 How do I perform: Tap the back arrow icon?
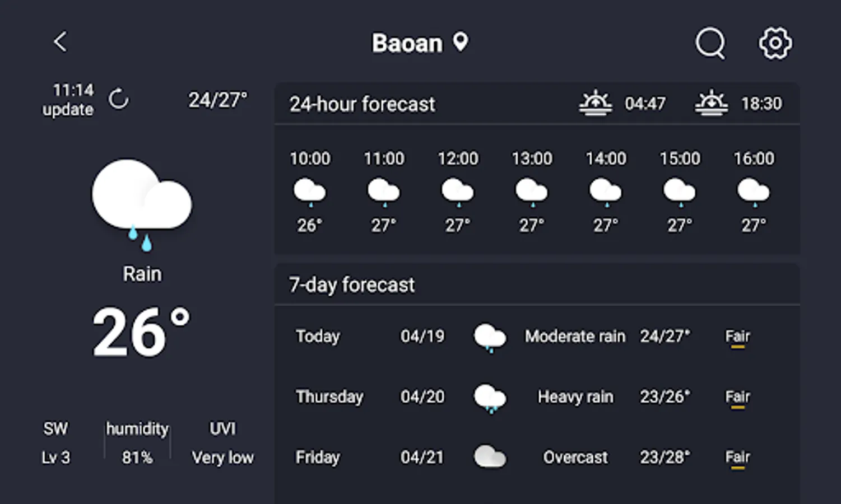(x=61, y=41)
